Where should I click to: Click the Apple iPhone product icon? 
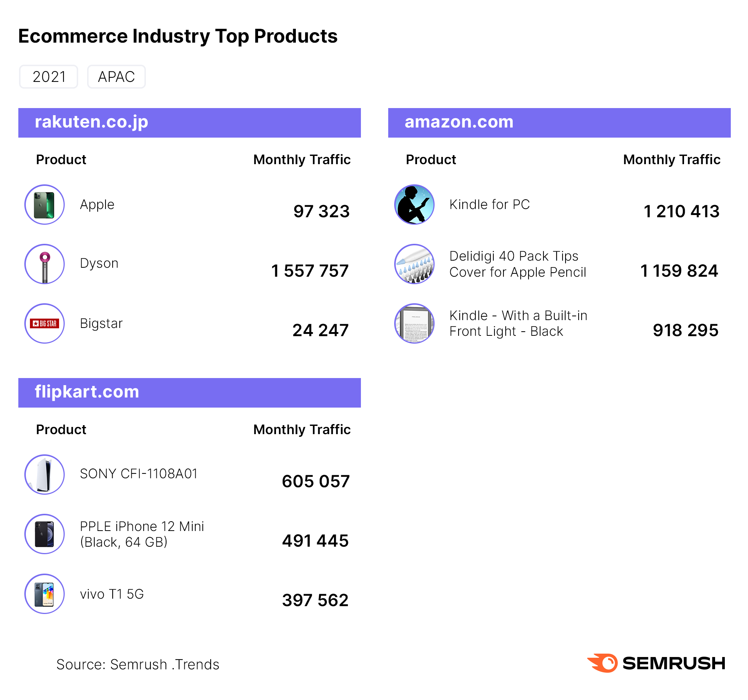point(45,205)
